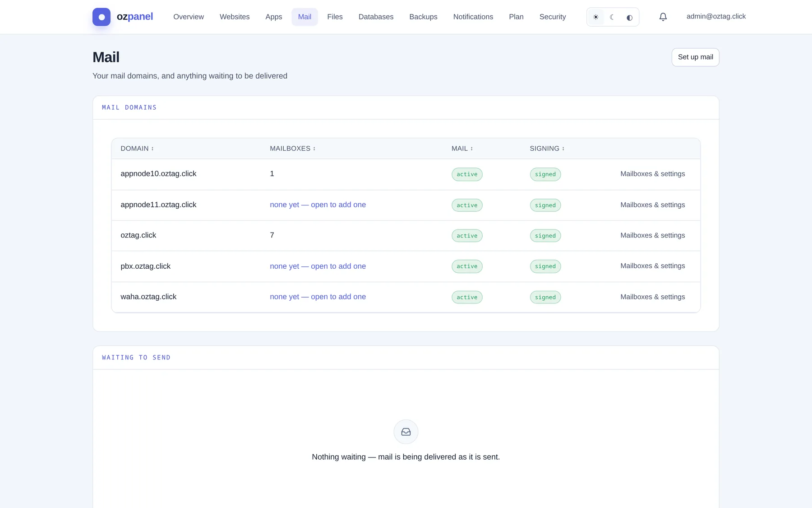Open the Apps nav item
The height and width of the screenshot is (508, 812).
(274, 17)
